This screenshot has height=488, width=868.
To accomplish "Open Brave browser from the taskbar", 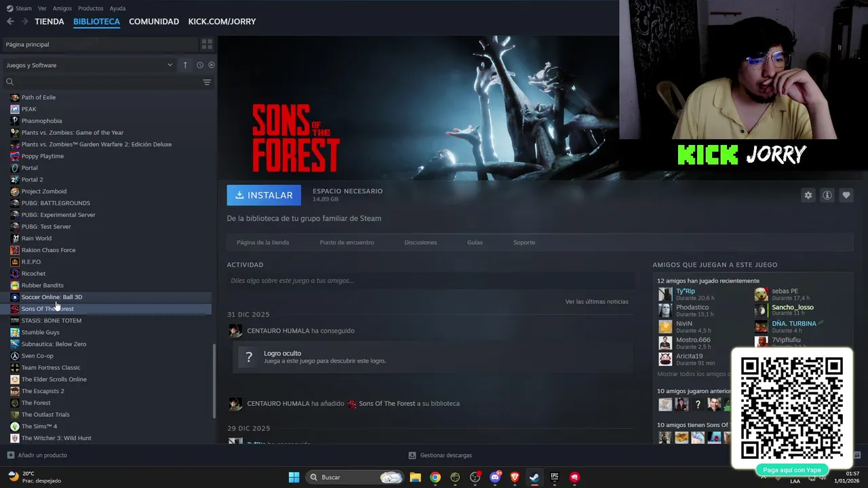I will (515, 477).
